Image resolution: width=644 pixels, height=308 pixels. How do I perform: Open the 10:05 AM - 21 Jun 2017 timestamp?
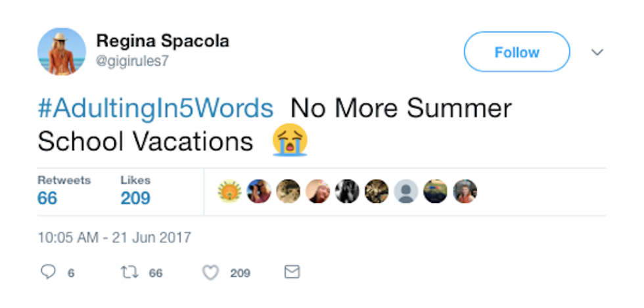coord(114,238)
